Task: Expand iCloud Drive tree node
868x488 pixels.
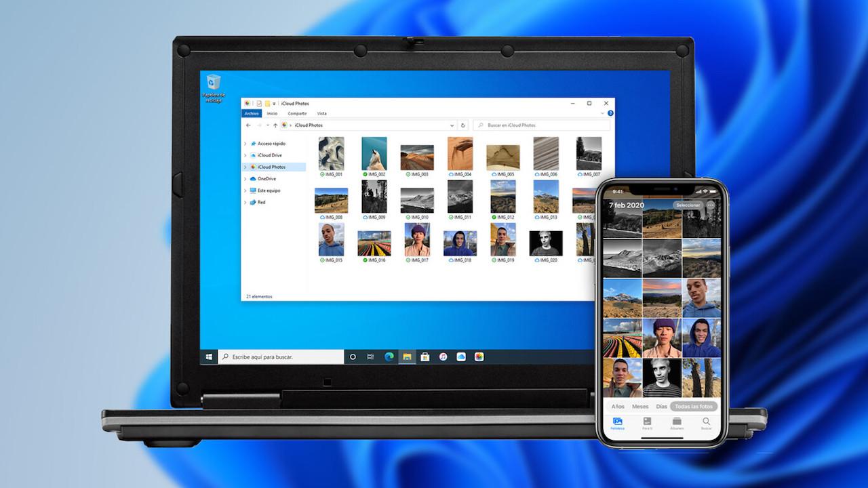Action: 245,155
